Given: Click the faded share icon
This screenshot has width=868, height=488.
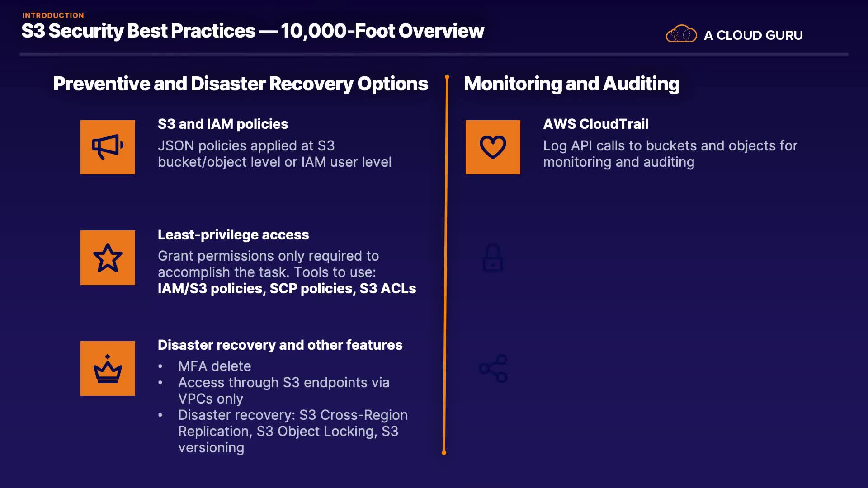Looking at the screenshot, I should click(493, 369).
